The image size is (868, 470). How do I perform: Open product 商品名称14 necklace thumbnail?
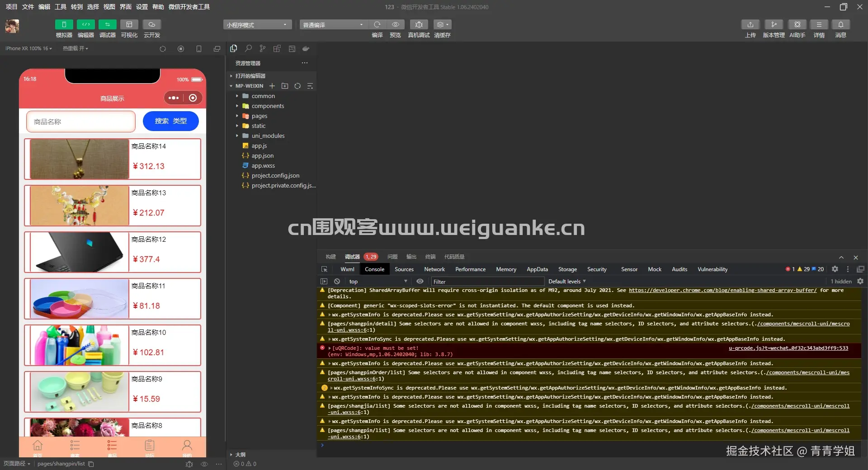tap(80, 159)
